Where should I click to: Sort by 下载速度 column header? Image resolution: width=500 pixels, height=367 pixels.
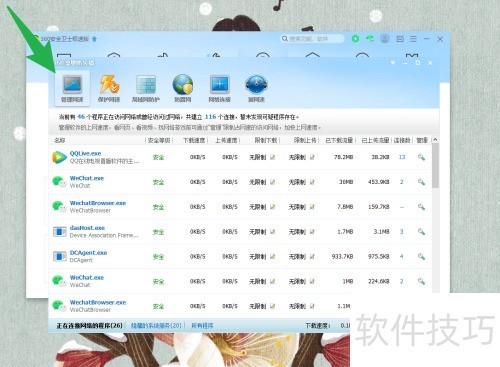(x=194, y=140)
